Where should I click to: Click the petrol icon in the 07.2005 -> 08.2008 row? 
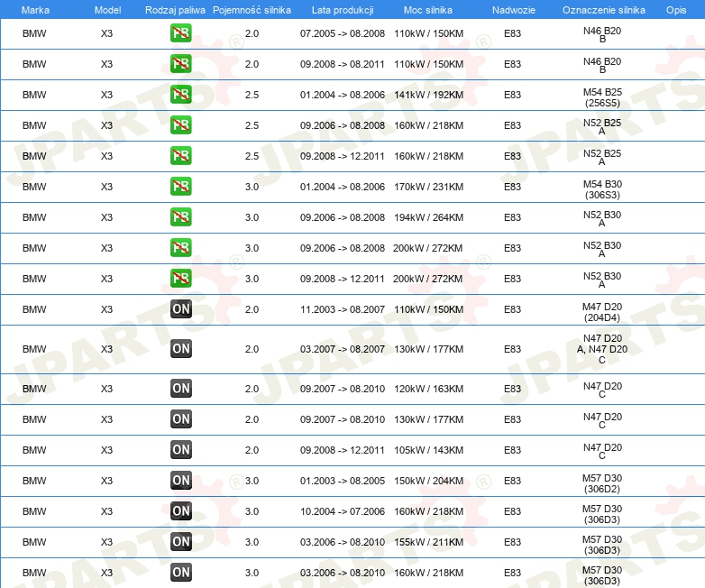tap(180, 33)
